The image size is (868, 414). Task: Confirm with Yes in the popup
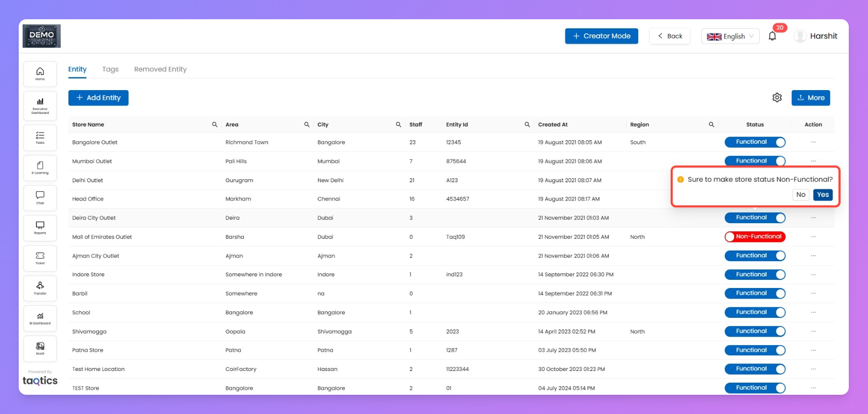(x=822, y=195)
